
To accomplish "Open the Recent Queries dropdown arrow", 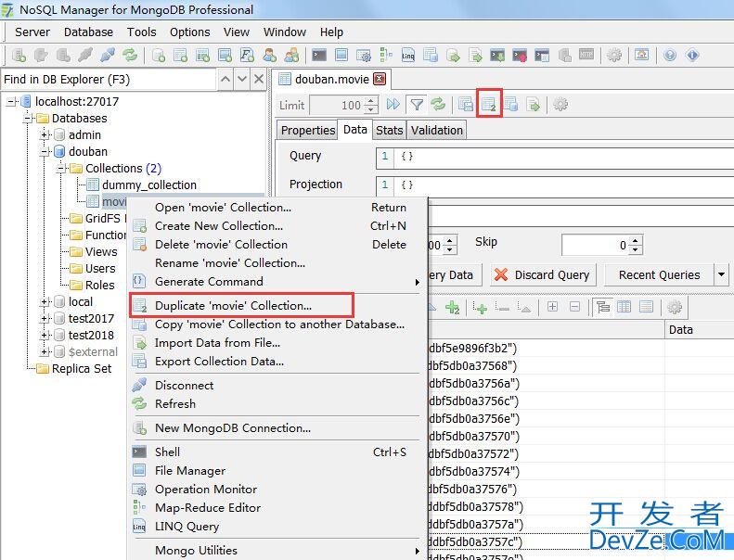I will pyautogui.click(x=721, y=274).
